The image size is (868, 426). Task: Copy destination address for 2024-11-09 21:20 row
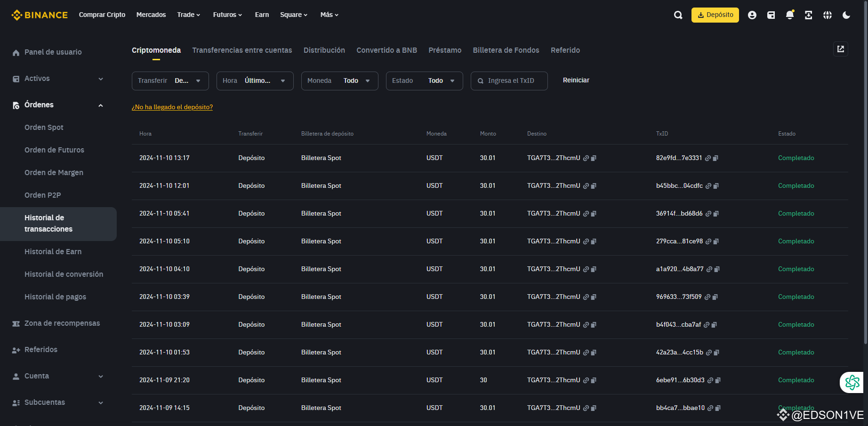(594, 380)
